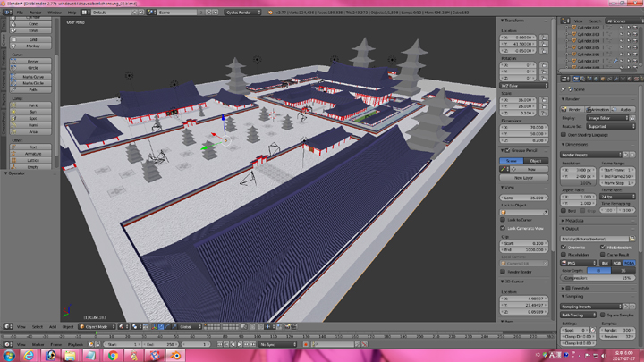644x362 pixels.
Task: Open the Cycles Render engine dropdown
Action: [243, 13]
